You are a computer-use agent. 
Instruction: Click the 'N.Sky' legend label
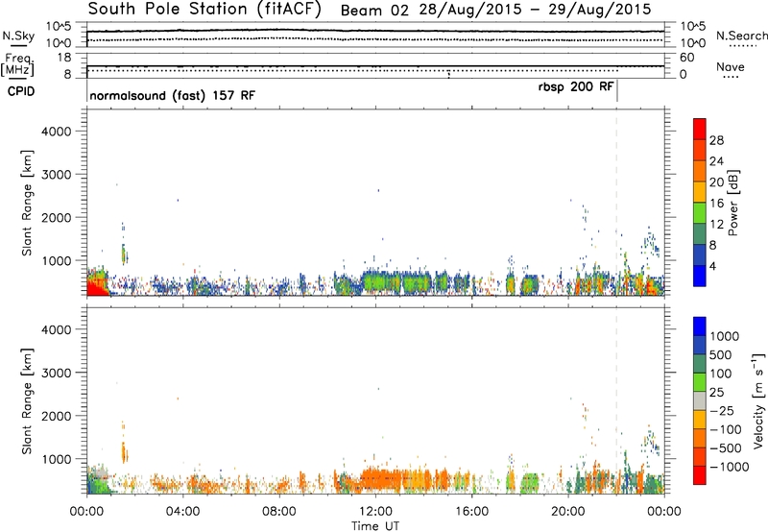coord(18,36)
